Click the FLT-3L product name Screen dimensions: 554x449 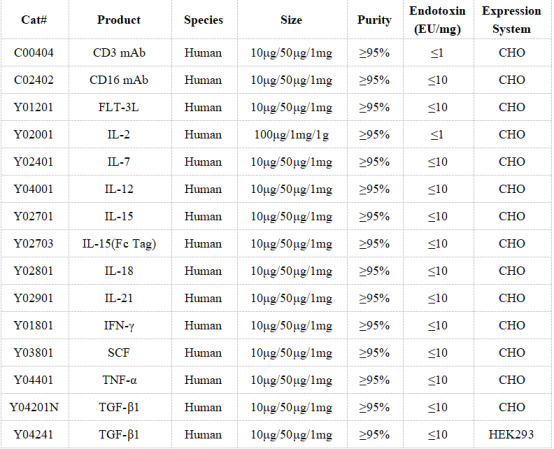tap(119, 107)
